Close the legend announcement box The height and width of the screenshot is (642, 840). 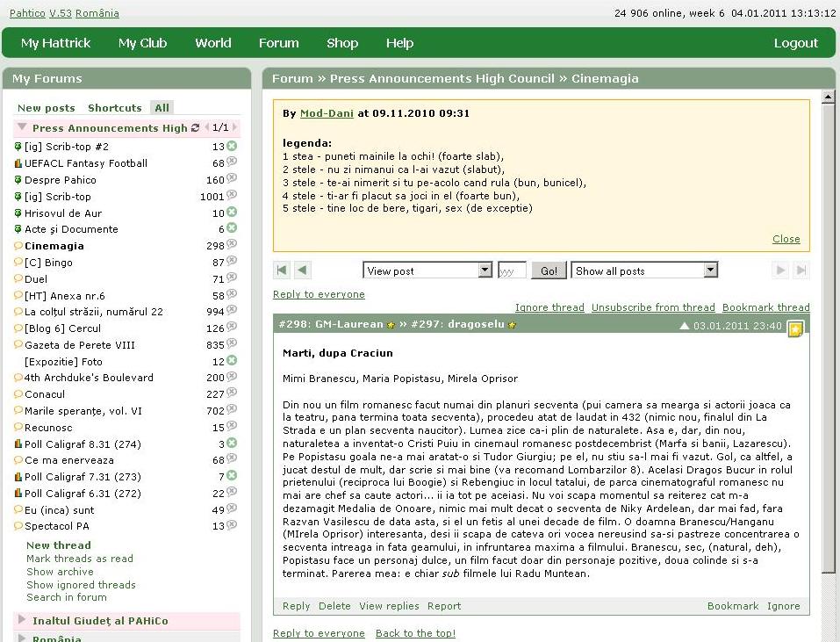[786, 239]
